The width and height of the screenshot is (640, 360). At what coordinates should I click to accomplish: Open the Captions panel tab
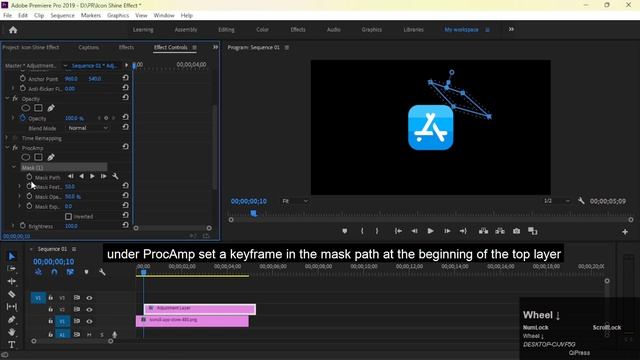tap(89, 47)
